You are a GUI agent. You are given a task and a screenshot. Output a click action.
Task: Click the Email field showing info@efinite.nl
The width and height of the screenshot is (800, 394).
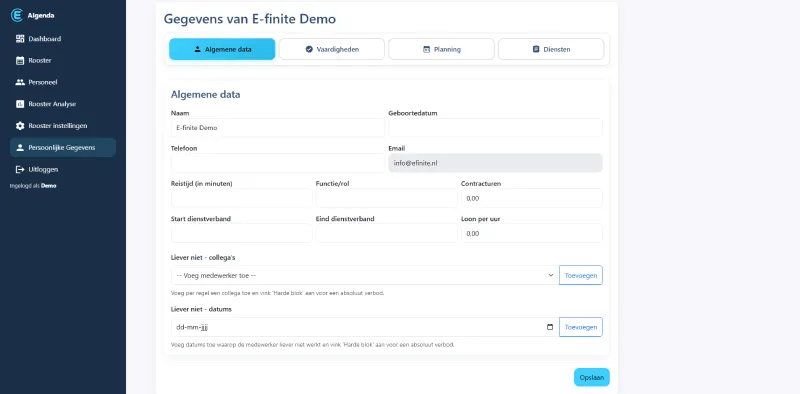click(x=495, y=163)
